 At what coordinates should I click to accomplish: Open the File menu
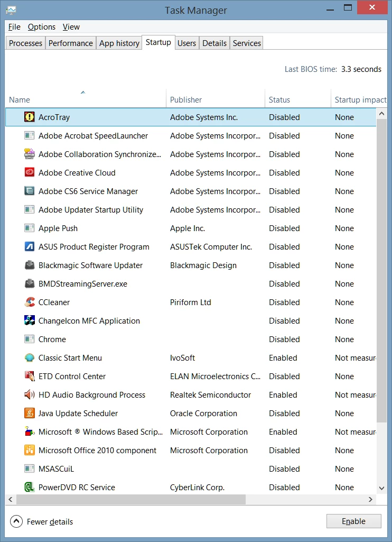[x=14, y=26]
